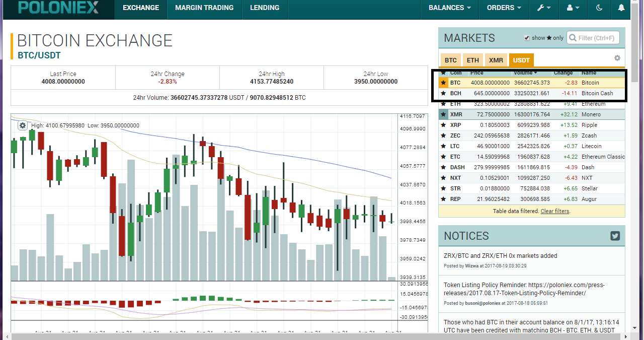
Task: Open the Dash market row
Action: 532,167
